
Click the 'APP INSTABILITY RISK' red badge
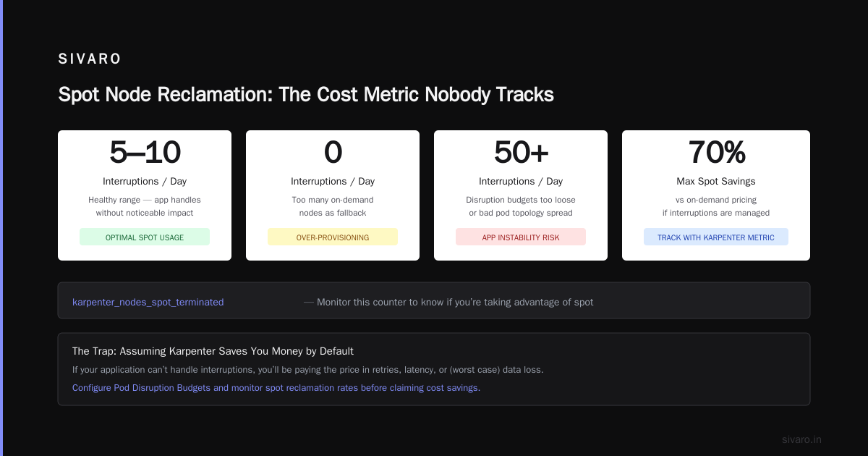[521, 237]
